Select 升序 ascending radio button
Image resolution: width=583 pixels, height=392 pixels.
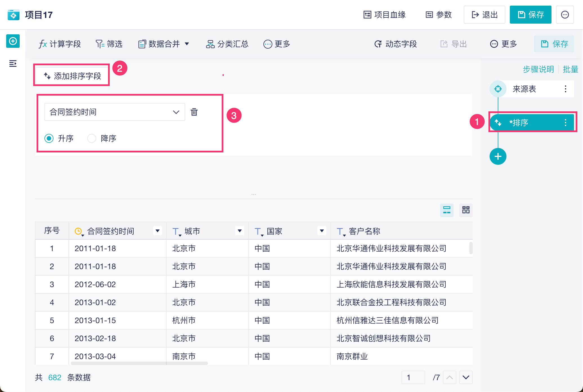[49, 138]
